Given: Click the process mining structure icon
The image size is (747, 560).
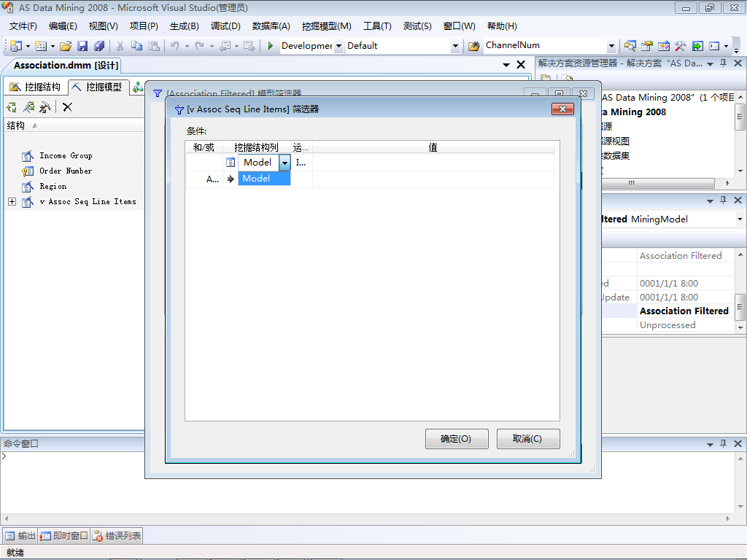Looking at the screenshot, I should pyautogui.click(x=12, y=107).
